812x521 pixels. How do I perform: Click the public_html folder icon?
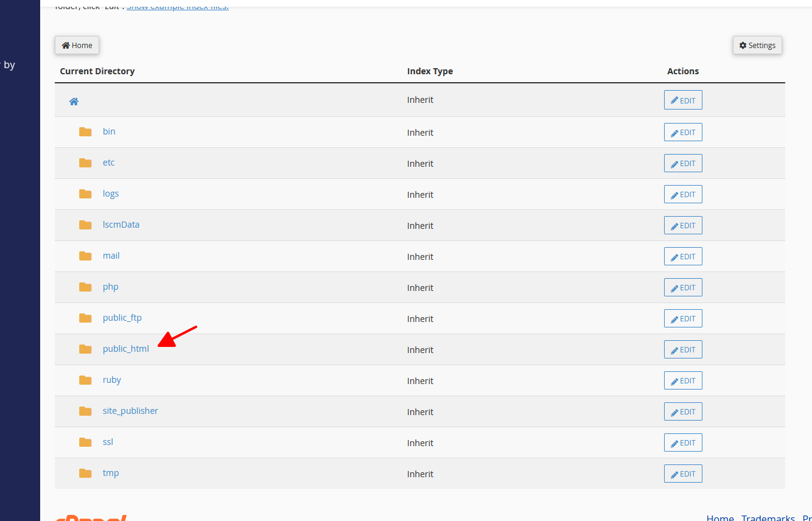point(85,349)
